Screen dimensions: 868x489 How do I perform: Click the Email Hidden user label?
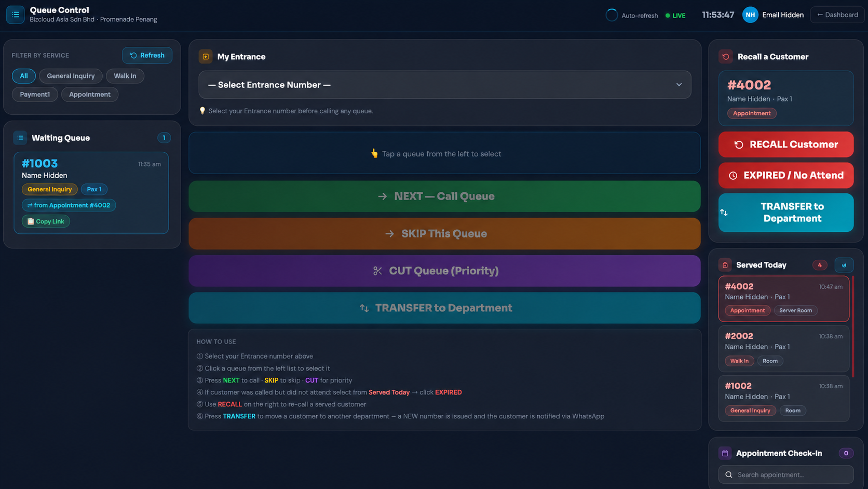(x=783, y=15)
